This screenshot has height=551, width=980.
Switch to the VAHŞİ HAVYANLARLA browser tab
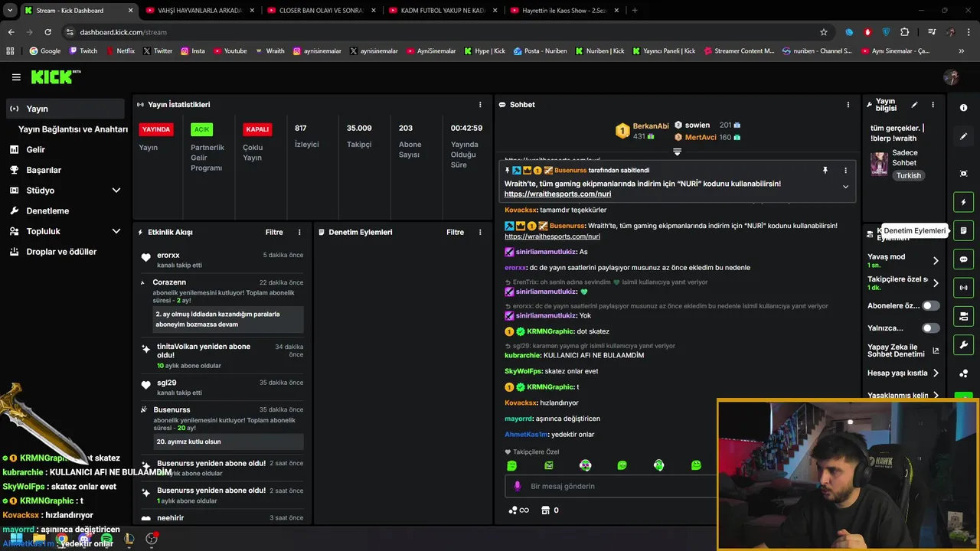(x=199, y=11)
